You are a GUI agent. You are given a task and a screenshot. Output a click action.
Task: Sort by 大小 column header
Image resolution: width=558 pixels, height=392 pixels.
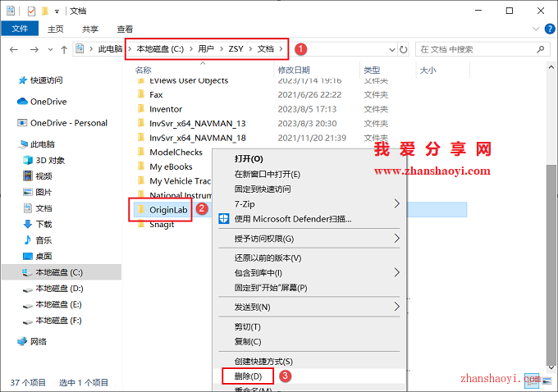pyautogui.click(x=428, y=70)
